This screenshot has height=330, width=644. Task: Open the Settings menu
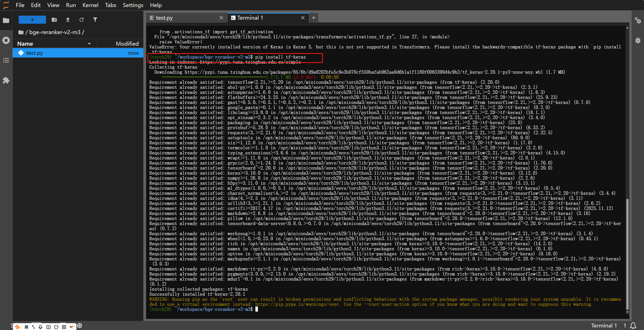coord(133,5)
